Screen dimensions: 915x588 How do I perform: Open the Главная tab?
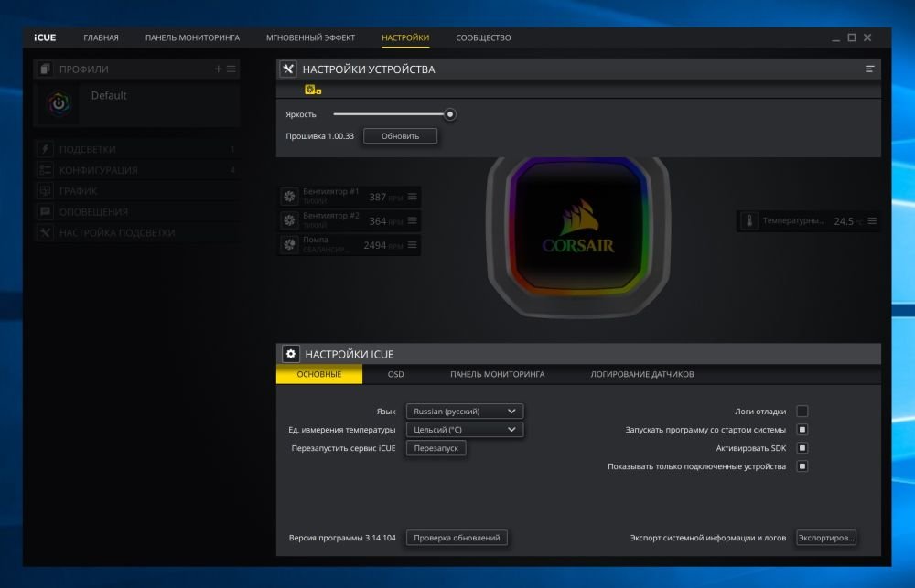coord(101,37)
